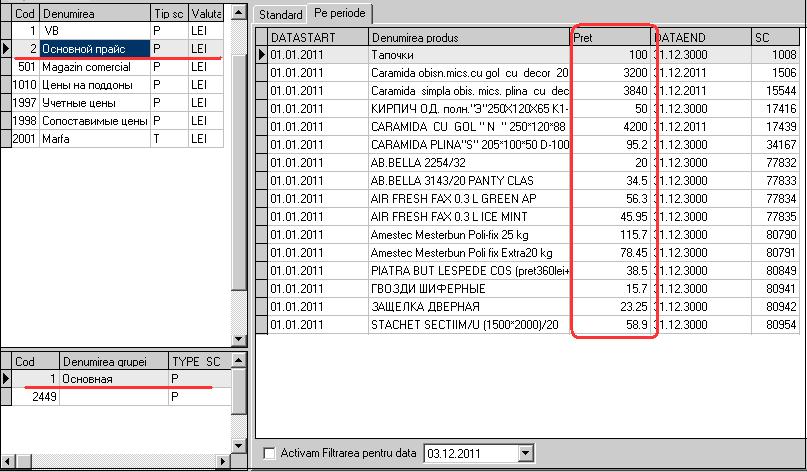
Task: Click AIR FRESH FAX GREEN AP cell
Action: [x=469, y=199]
